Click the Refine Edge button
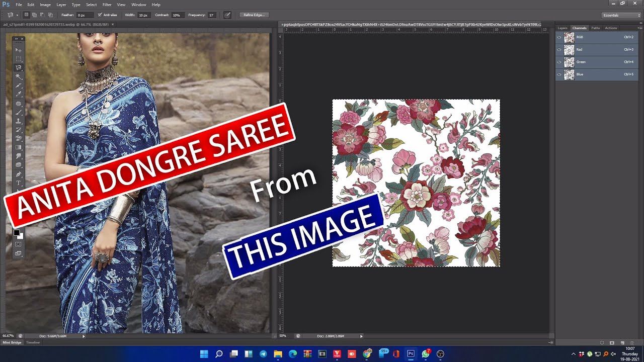Viewport: 644px width, 362px height. 254,15
